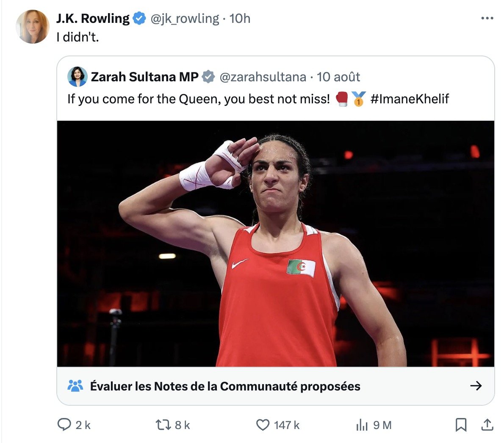Click Zarah Sultana's small profile avatar

pyautogui.click(x=78, y=77)
